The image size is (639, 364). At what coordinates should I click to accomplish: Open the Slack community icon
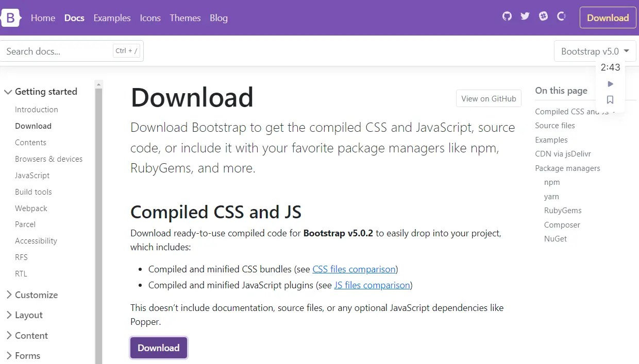[543, 16]
